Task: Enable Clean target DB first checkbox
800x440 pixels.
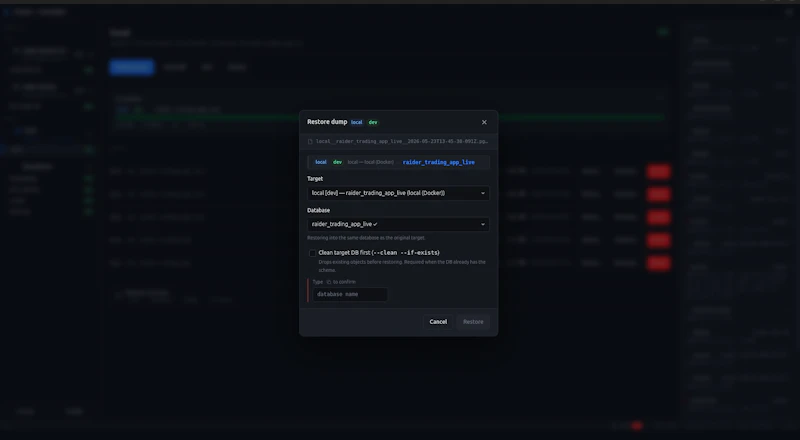Action: [312, 253]
